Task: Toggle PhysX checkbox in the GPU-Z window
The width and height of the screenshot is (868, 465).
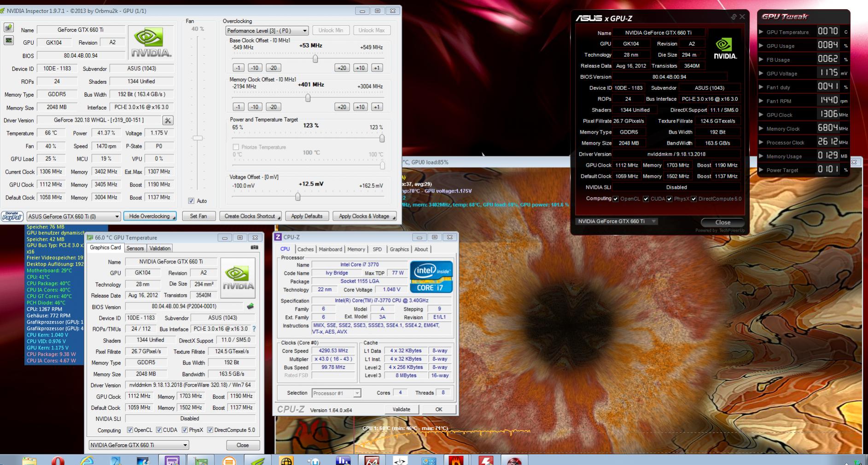Action: tap(185, 430)
